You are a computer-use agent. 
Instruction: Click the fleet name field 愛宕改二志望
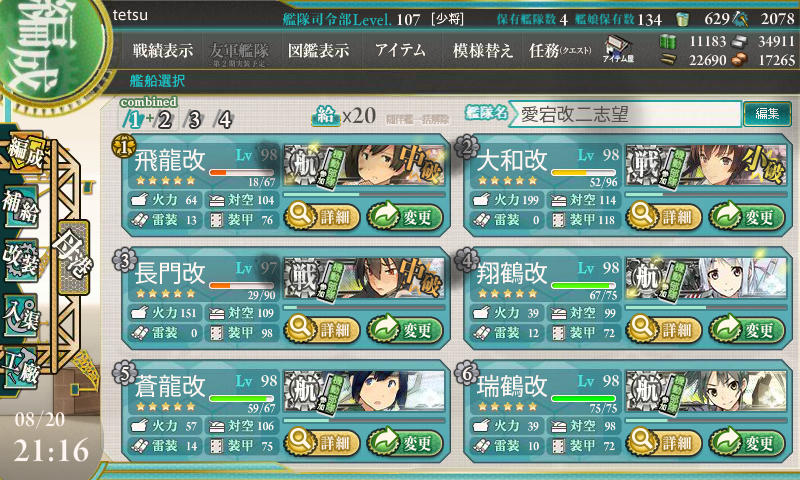(x=624, y=114)
